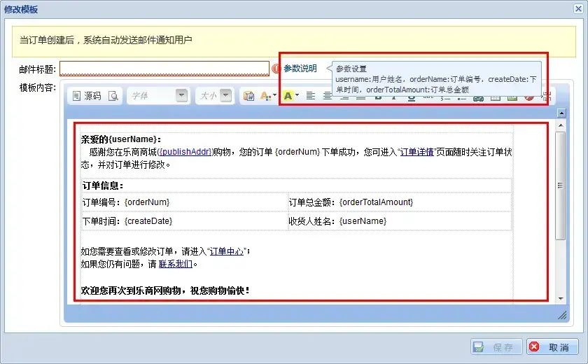Open the 订单中心 hyperlink
The image size is (588, 364).
tap(227, 251)
